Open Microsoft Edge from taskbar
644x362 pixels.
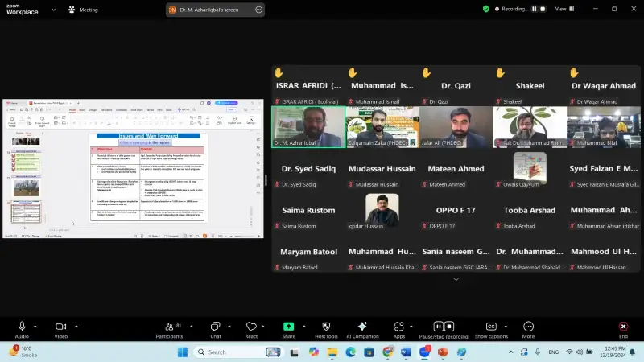pyautogui.click(x=350, y=352)
